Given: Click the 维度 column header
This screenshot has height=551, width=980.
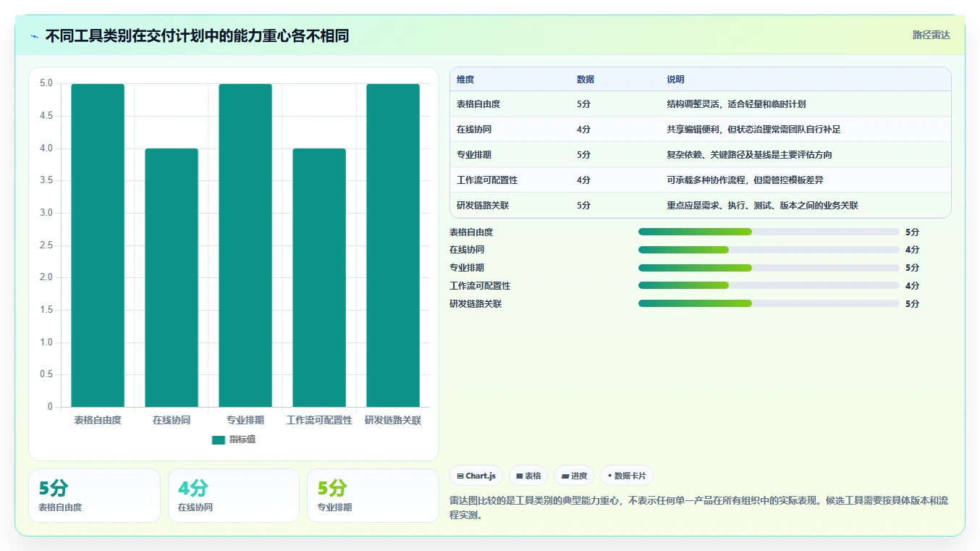Looking at the screenshot, I should click(x=465, y=80).
